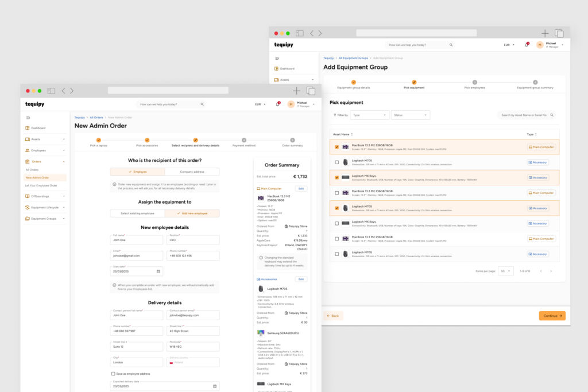The image size is (588, 392).
Task: Sort by the Asset Name column arrows
Action: [x=352, y=134]
